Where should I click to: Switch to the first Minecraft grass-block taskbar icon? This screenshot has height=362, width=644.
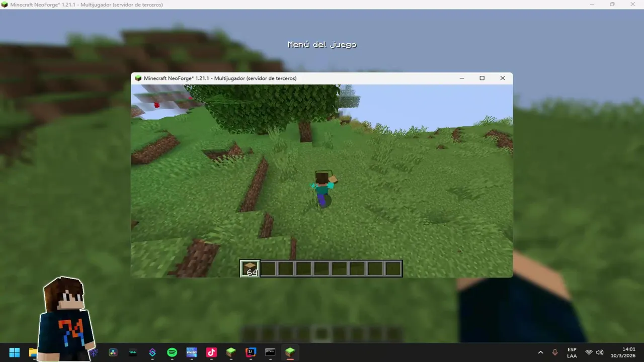[231, 352]
